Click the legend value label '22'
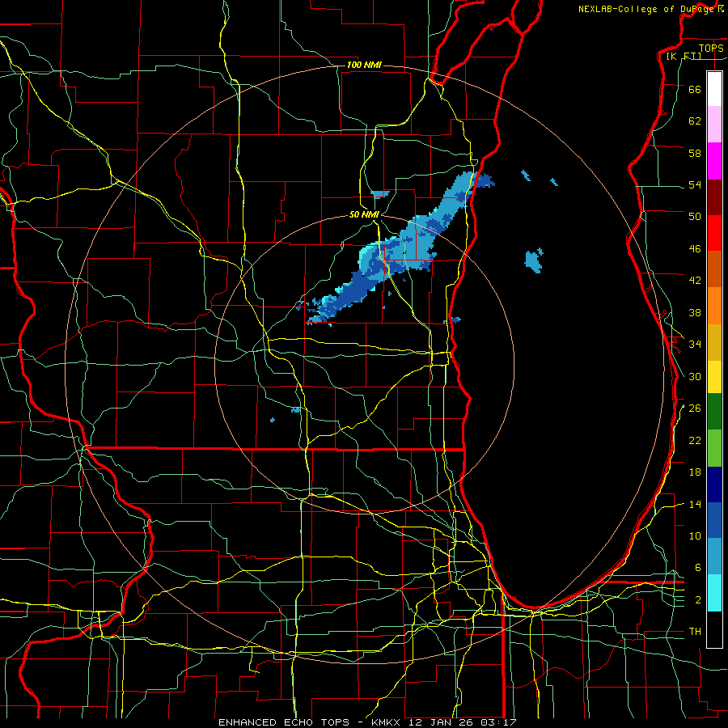728x728 pixels. (x=695, y=440)
